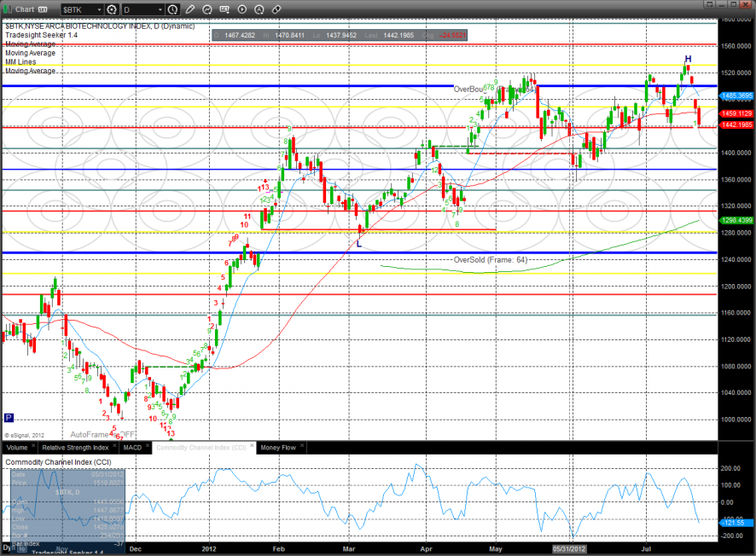Click the symbol settings gear icon
Image resolution: width=756 pixels, height=556 pixels.
(x=110, y=9)
